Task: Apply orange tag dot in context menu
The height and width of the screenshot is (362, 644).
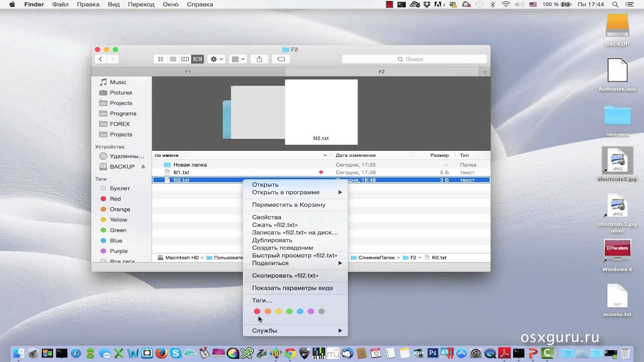Action: (268, 312)
